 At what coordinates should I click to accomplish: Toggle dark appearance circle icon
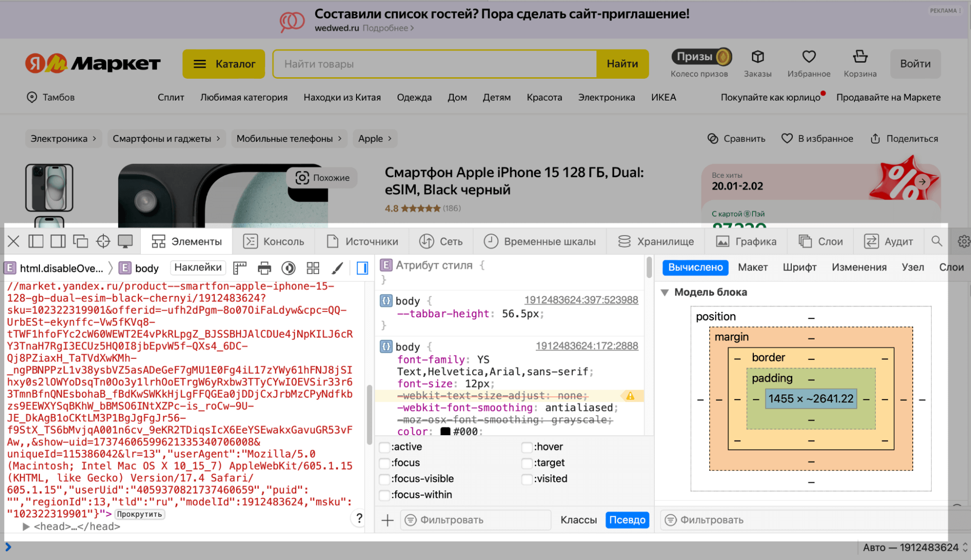pyautogui.click(x=289, y=268)
